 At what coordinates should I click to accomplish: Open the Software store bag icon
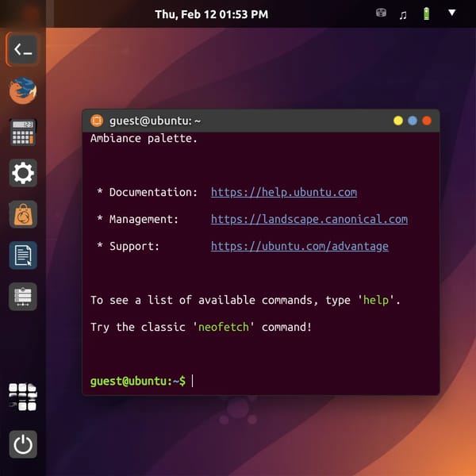[x=23, y=214]
